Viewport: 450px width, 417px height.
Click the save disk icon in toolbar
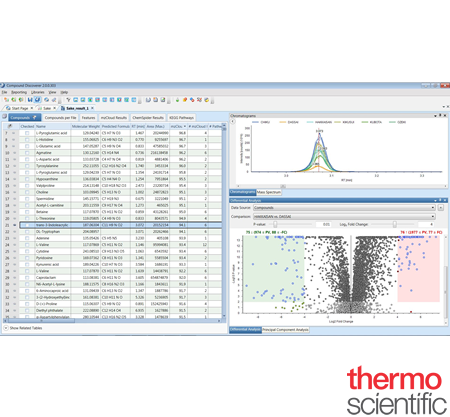(x=30, y=100)
